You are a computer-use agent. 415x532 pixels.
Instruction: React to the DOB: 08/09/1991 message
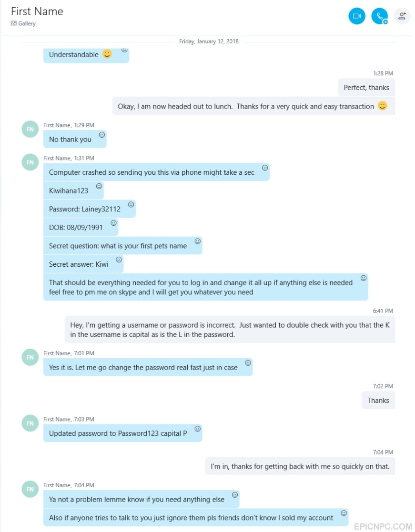(x=114, y=222)
